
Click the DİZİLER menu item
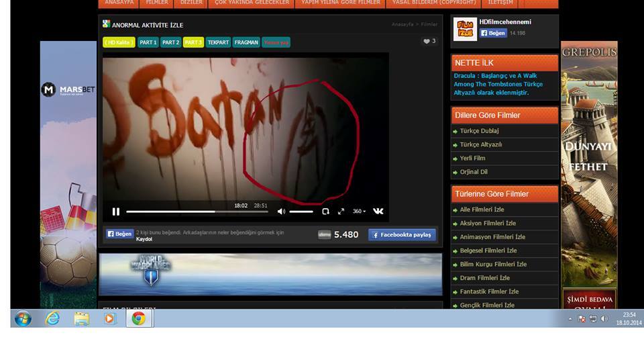pos(191,3)
